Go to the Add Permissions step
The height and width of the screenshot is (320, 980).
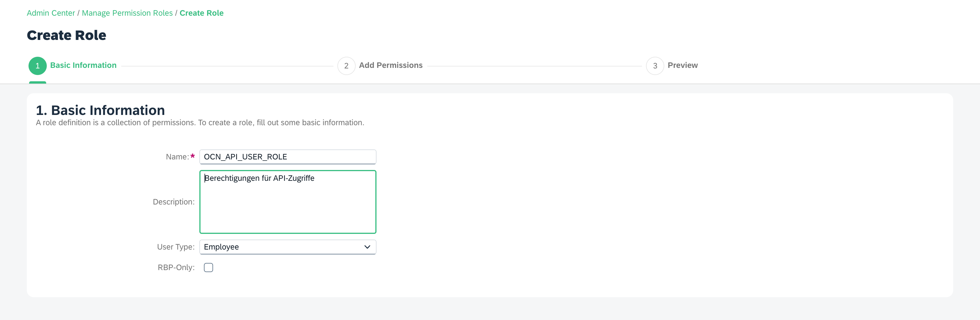point(390,65)
